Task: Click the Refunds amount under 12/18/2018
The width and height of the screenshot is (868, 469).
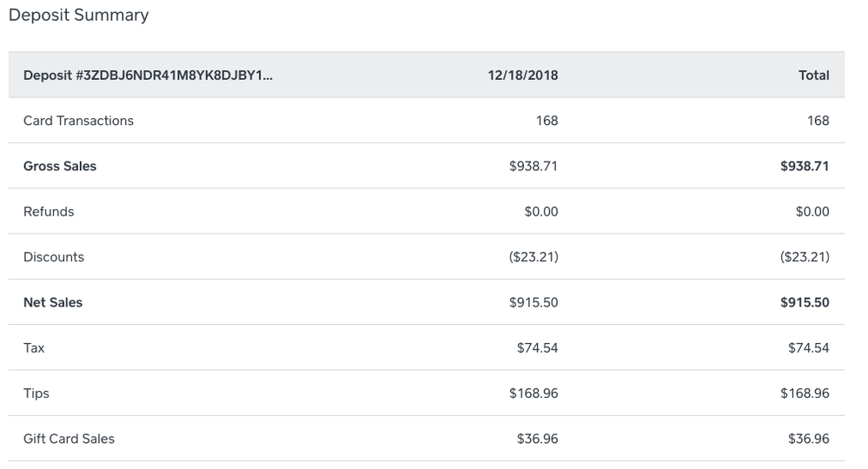Action: click(x=541, y=212)
